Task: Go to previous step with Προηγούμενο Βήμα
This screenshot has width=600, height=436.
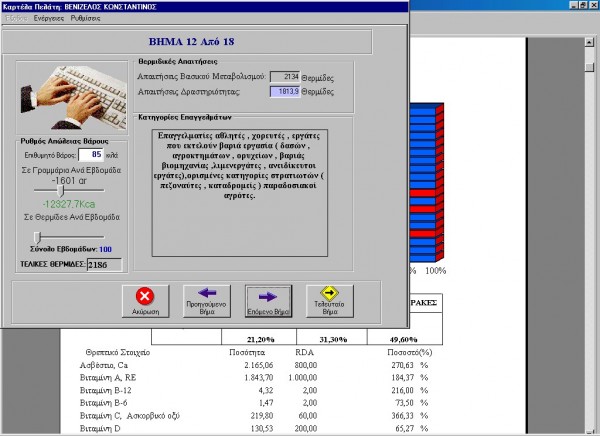Action: click(x=208, y=301)
